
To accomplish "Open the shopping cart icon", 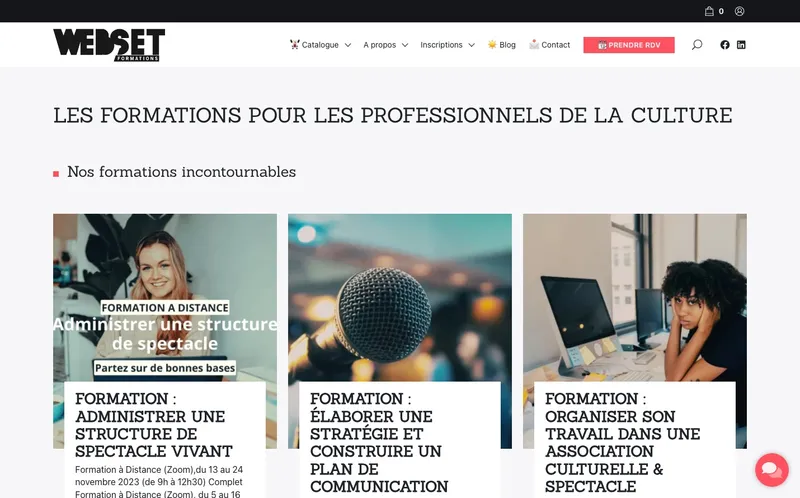I will tap(709, 11).
